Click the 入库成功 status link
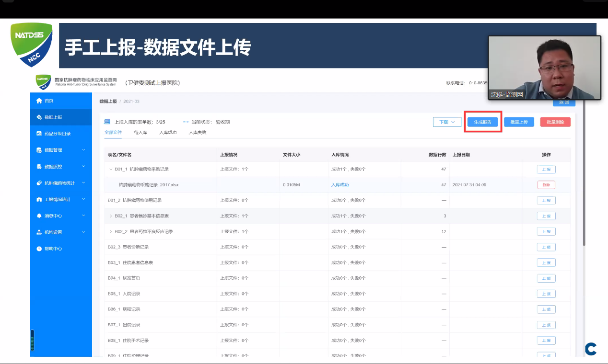Image resolution: width=608 pixels, height=364 pixels. (340, 185)
